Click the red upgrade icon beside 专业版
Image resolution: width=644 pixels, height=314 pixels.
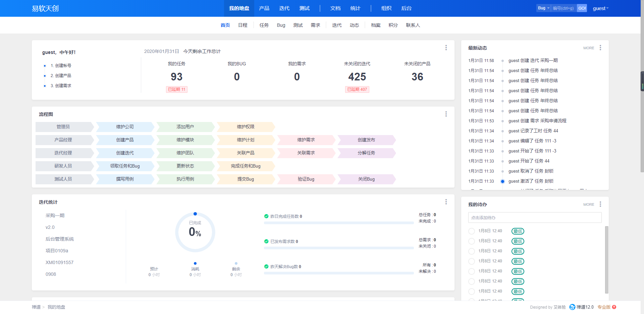[x=614, y=307]
